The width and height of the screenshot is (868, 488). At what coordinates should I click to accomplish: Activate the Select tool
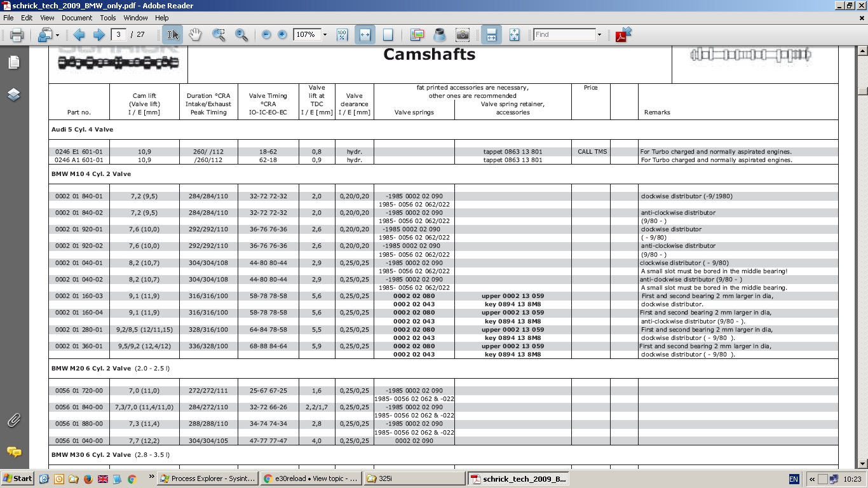[172, 35]
